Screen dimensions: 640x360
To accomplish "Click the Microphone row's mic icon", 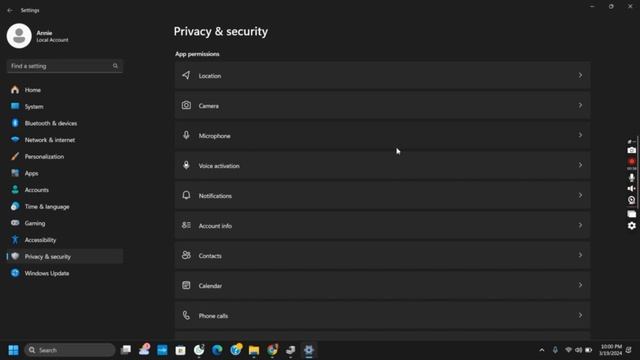I will [x=186, y=135].
